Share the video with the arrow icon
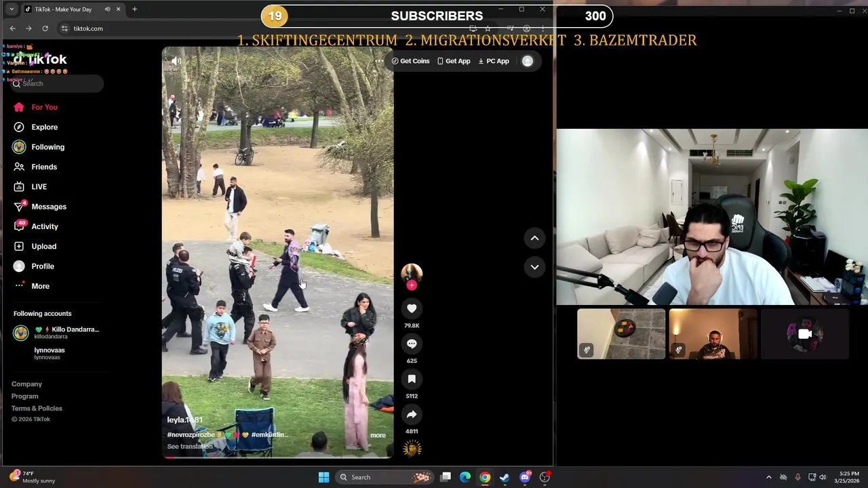868x488 pixels. pos(412,414)
